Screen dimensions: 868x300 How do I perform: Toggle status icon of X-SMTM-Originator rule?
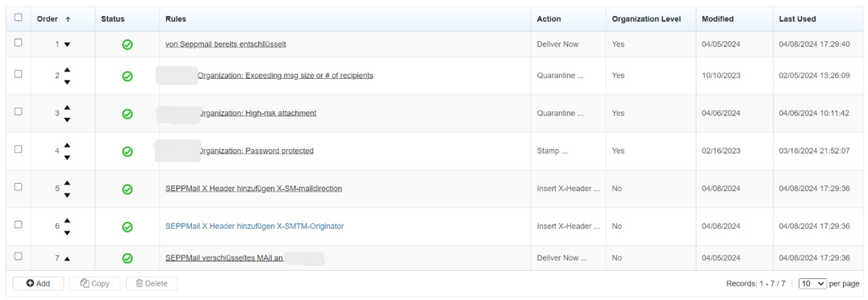(x=127, y=227)
